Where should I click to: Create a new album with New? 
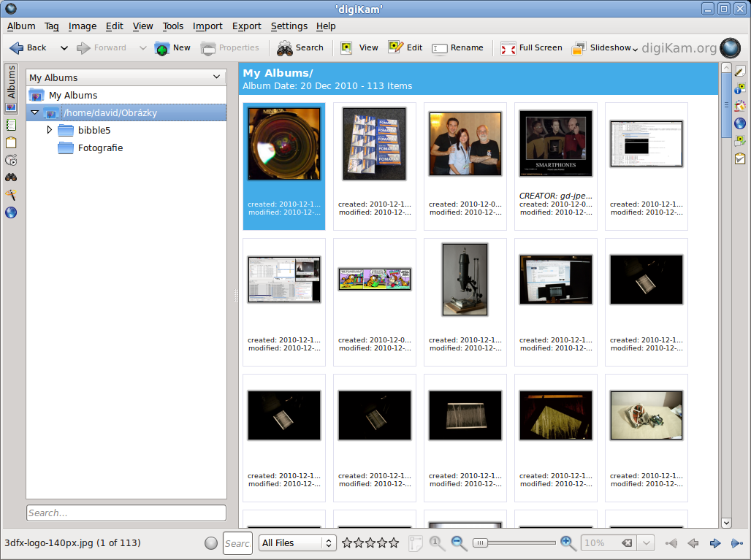[x=172, y=47]
